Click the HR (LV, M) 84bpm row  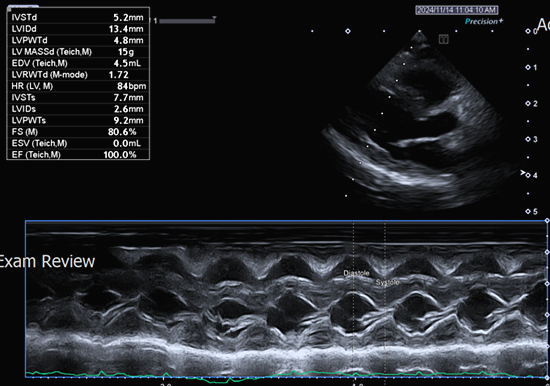78,86
